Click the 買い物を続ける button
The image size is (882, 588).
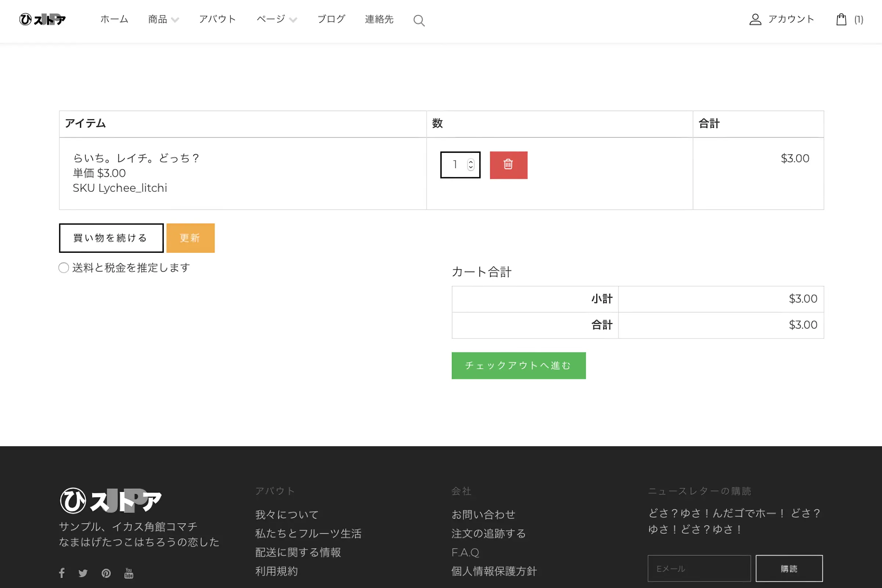[x=111, y=238]
